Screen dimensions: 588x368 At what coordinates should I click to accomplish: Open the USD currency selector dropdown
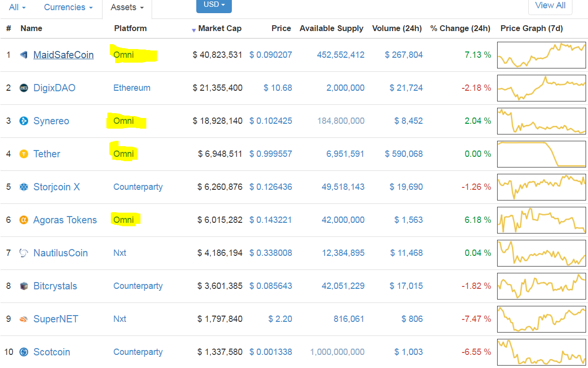point(214,5)
